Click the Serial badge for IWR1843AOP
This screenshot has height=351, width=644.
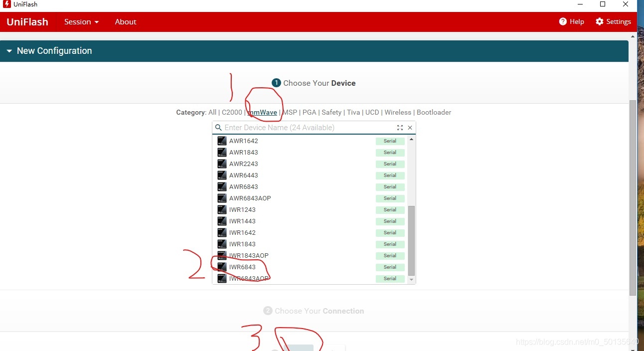pos(390,256)
